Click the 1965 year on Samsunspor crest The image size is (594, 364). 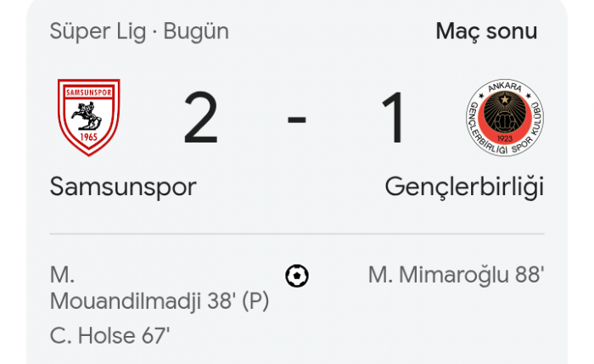(88, 137)
